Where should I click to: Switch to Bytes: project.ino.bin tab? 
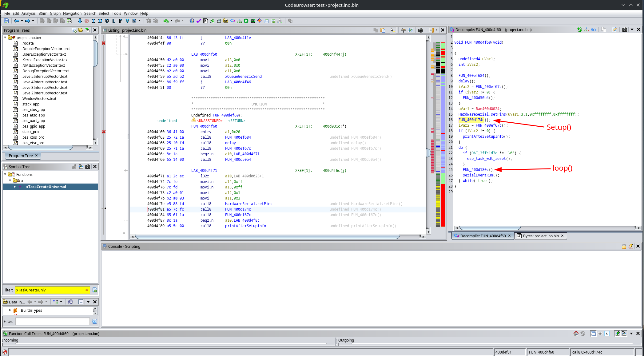click(x=540, y=236)
